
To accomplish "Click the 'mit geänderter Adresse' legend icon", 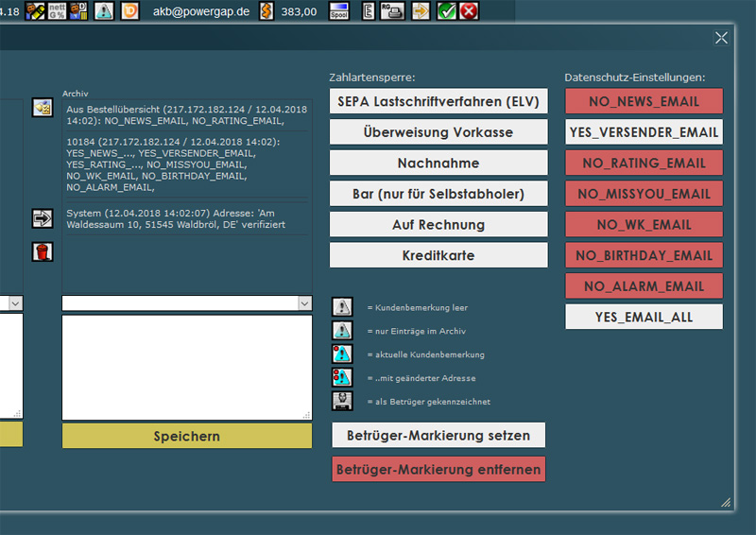I will (x=342, y=377).
